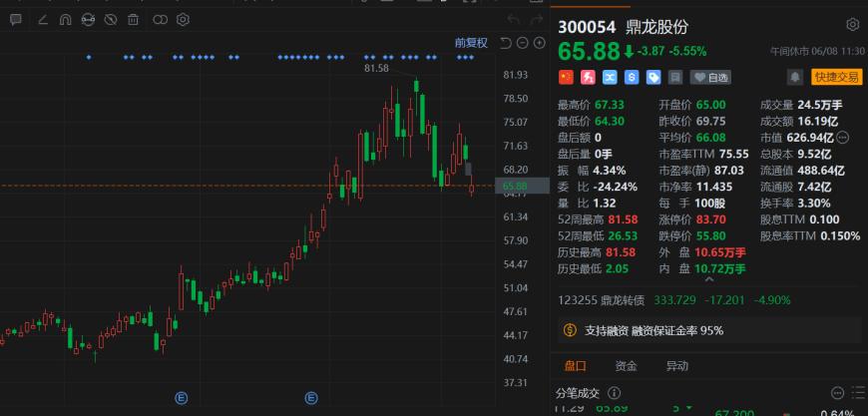Select the line drawing tool

(43, 21)
